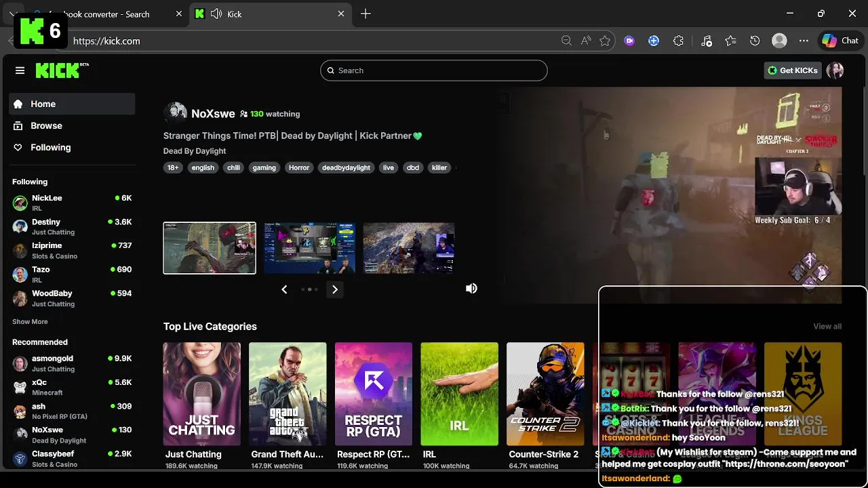Click the Kick logo in the header
The height and width of the screenshot is (488, 868).
[x=62, y=70]
